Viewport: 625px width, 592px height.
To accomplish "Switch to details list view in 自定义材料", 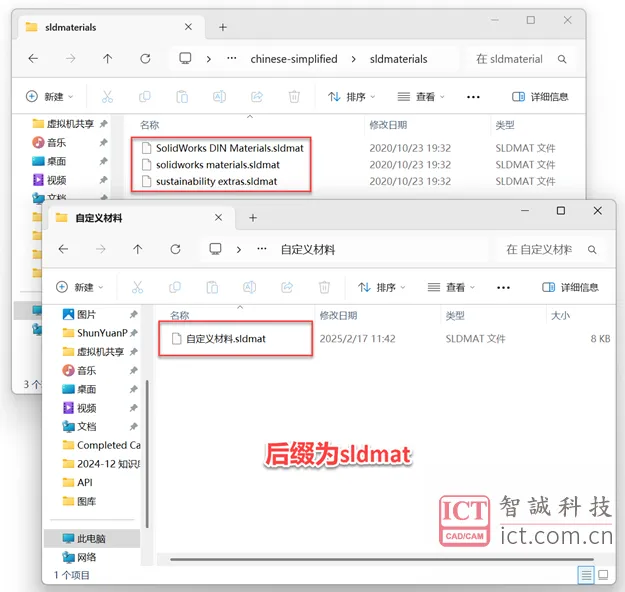I will click(x=586, y=575).
